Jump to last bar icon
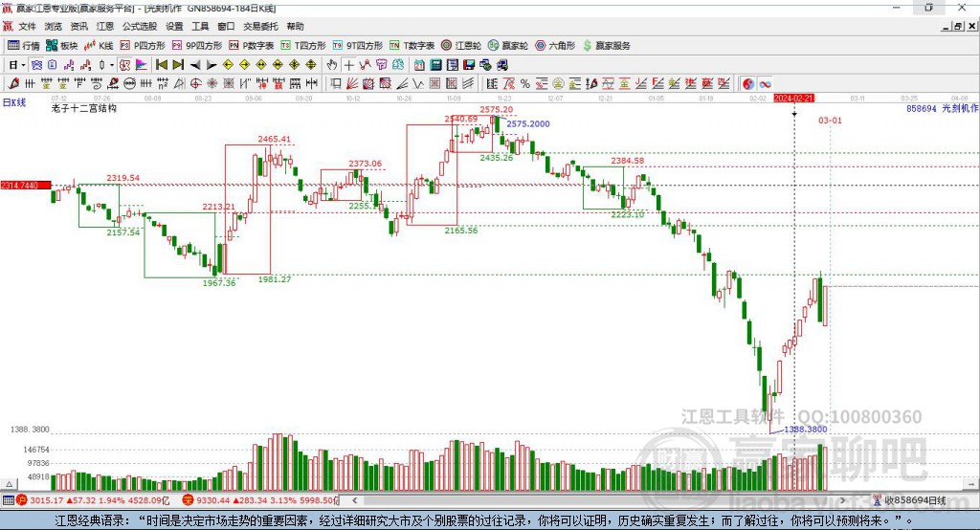 click(178, 65)
